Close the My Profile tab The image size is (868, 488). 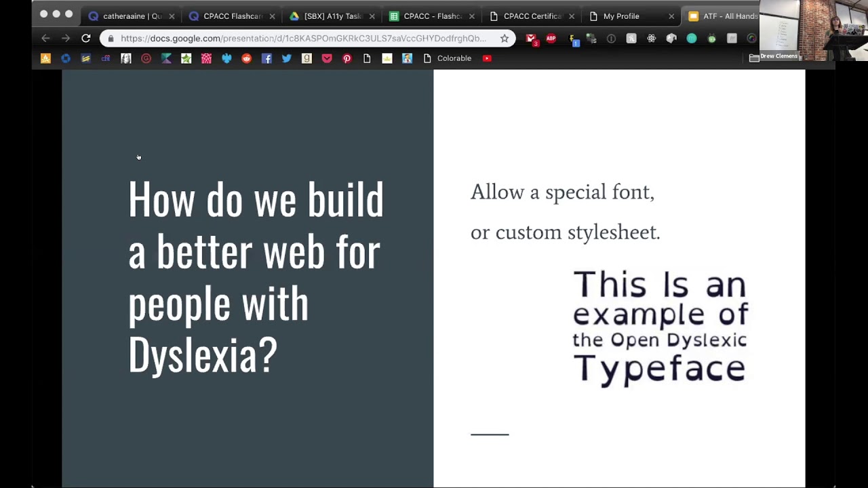pos(671,16)
